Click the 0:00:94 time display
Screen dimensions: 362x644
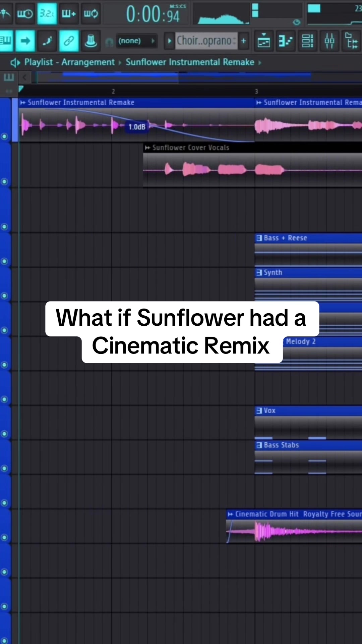(153, 14)
